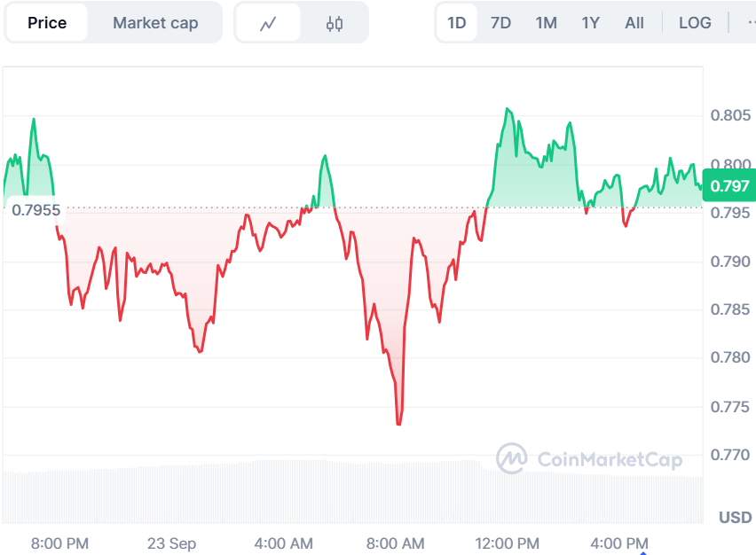Click the 12:00 PM time axis label

click(507, 543)
